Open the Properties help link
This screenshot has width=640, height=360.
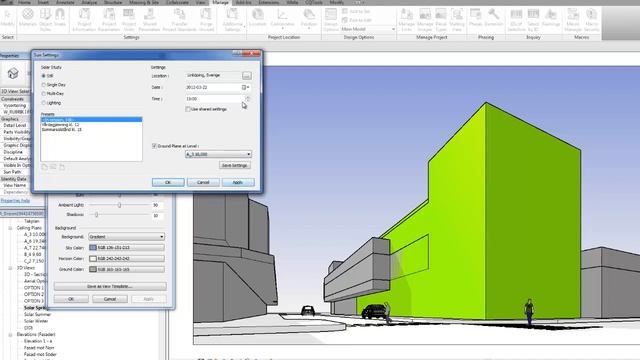pos(15,200)
